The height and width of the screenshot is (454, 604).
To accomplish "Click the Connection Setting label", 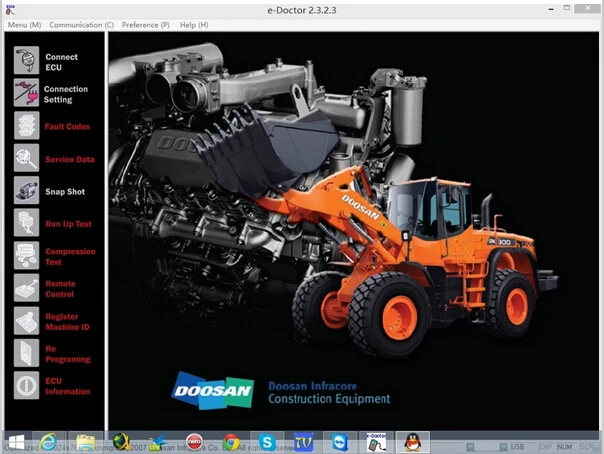I will [65, 94].
